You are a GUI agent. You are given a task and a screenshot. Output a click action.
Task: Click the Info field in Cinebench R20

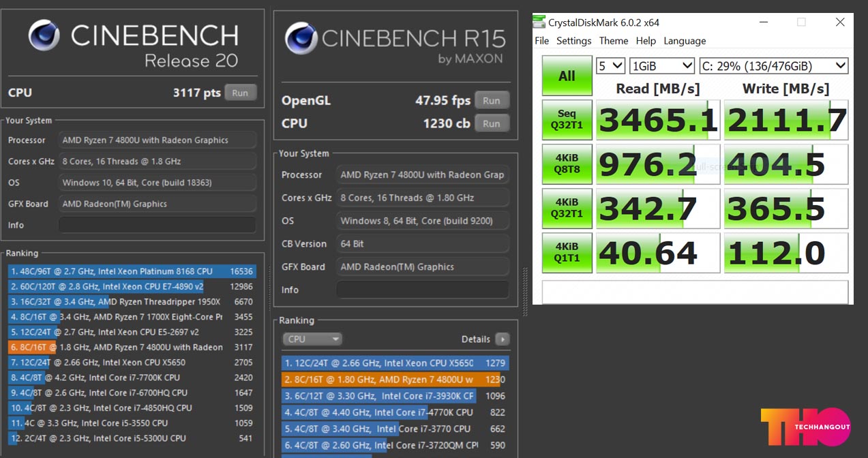158,225
